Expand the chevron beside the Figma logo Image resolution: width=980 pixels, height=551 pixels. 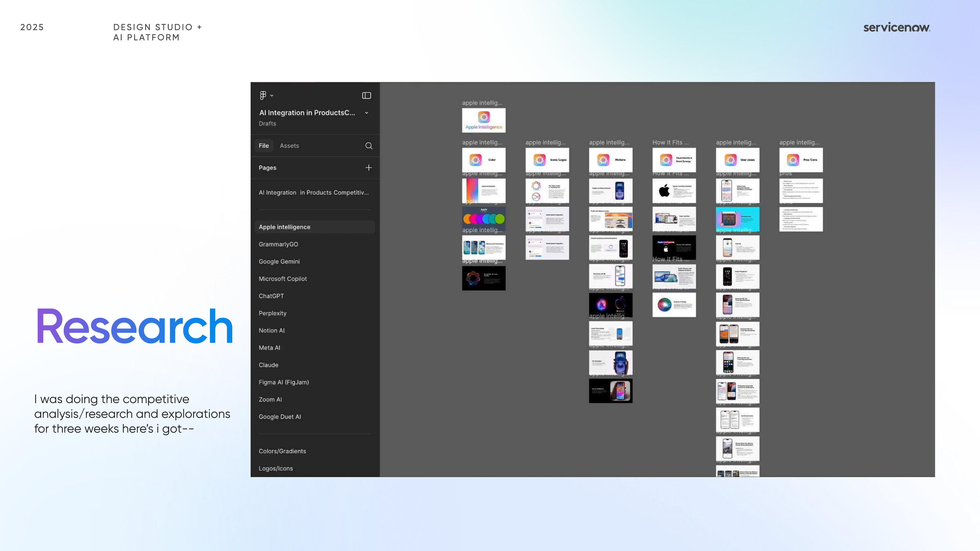(272, 96)
